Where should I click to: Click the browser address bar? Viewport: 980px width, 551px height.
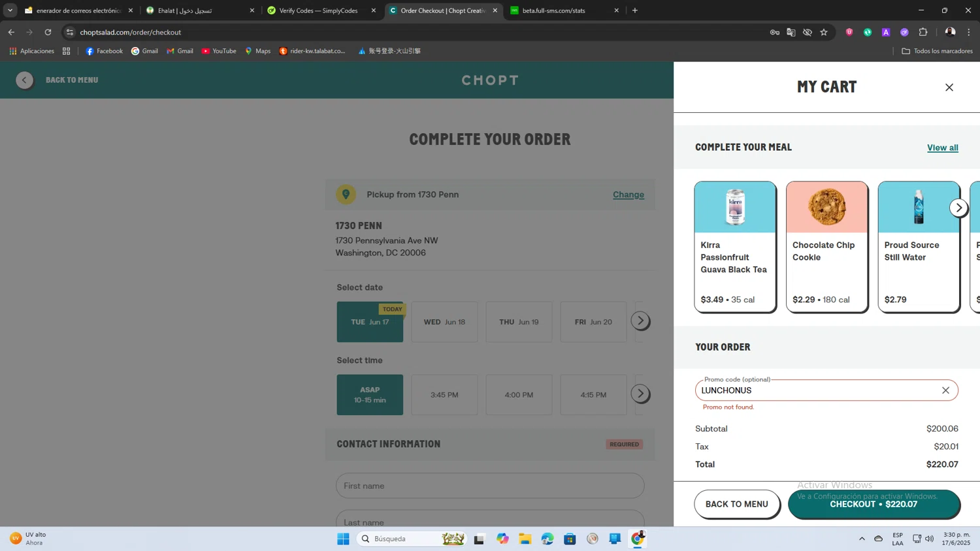pos(418,32)
